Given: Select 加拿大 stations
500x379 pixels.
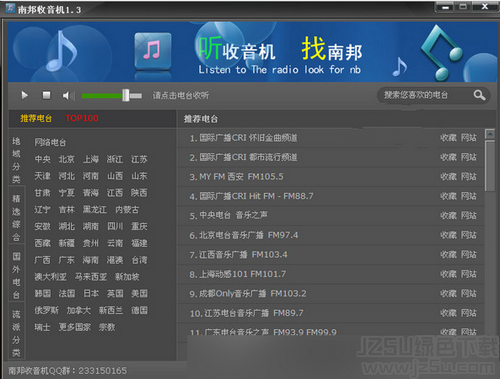Looking at the screenshot, I should tap(79, 310).
